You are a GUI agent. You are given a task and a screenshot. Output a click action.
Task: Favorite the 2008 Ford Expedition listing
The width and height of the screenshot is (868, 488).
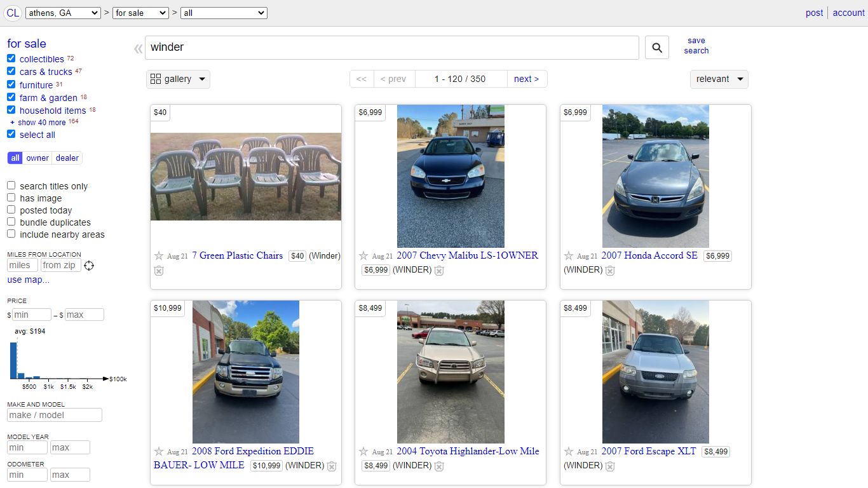(159, 451)
